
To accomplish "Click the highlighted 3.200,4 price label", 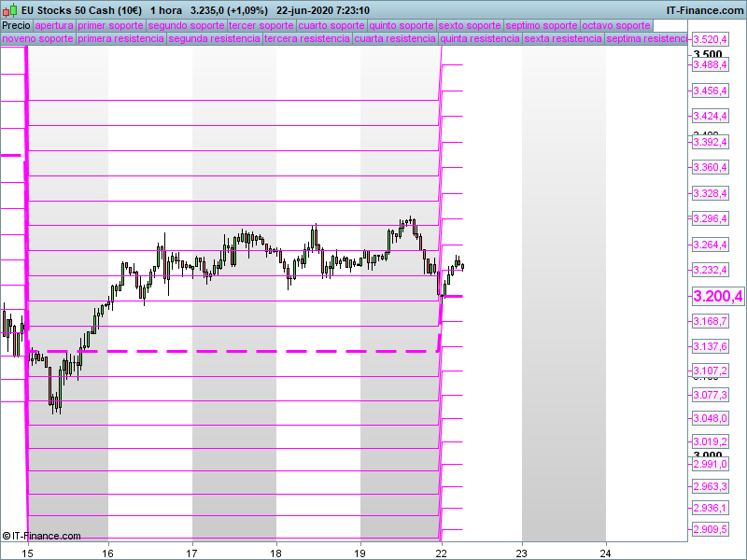I will pyautogui.click(x=717, y=297).
